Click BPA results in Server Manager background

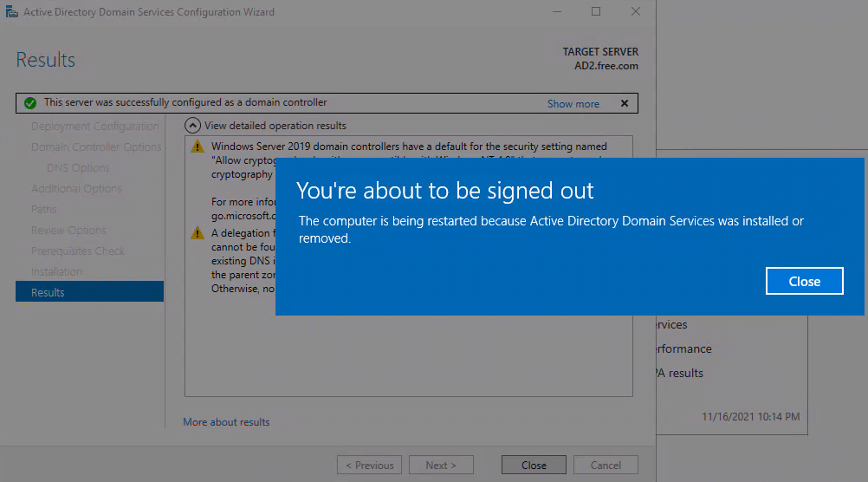coord(680,374)
